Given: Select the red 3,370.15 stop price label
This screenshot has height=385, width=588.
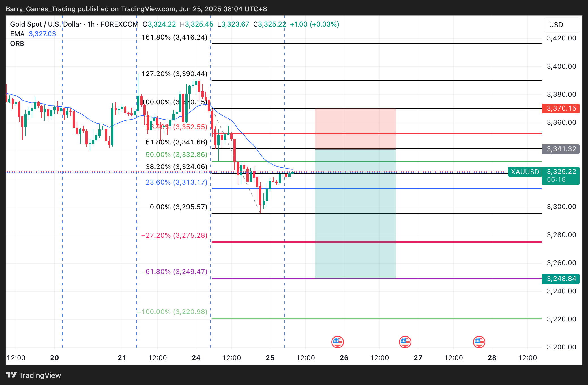Looking at the screenshot, I should 561,108.
